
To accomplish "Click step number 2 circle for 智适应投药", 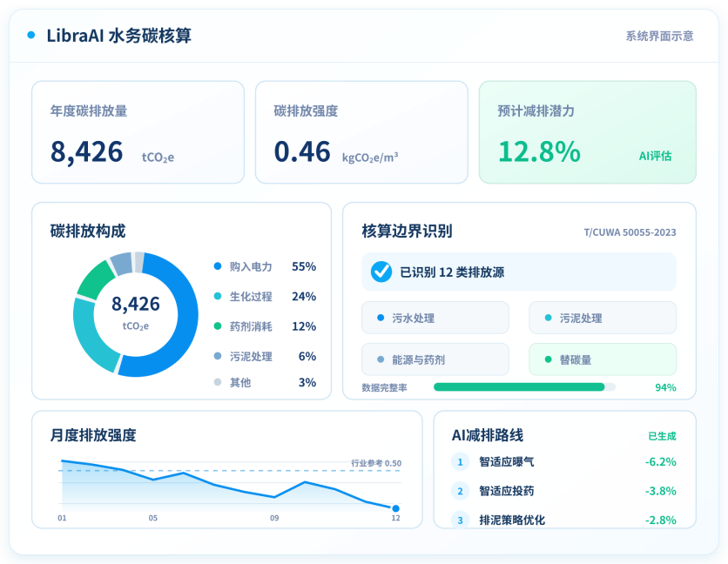I will click(460, 491).
